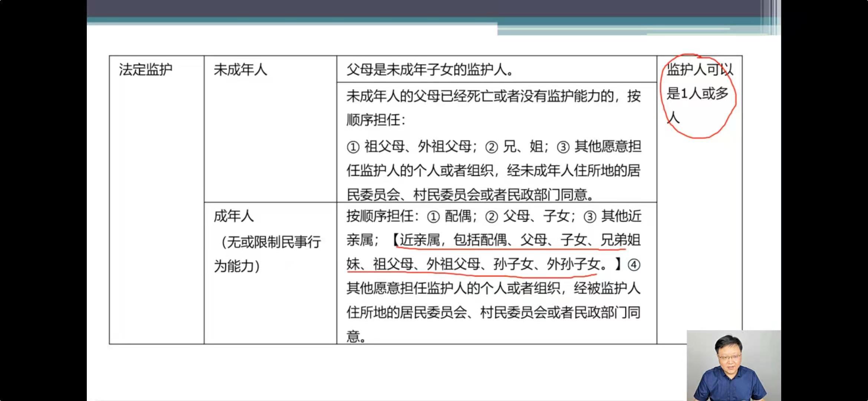Image resolution: width=868 pixels, height=401 pixels.
Task: Click the circled number ① before 配偶
Action: point(433,216)
